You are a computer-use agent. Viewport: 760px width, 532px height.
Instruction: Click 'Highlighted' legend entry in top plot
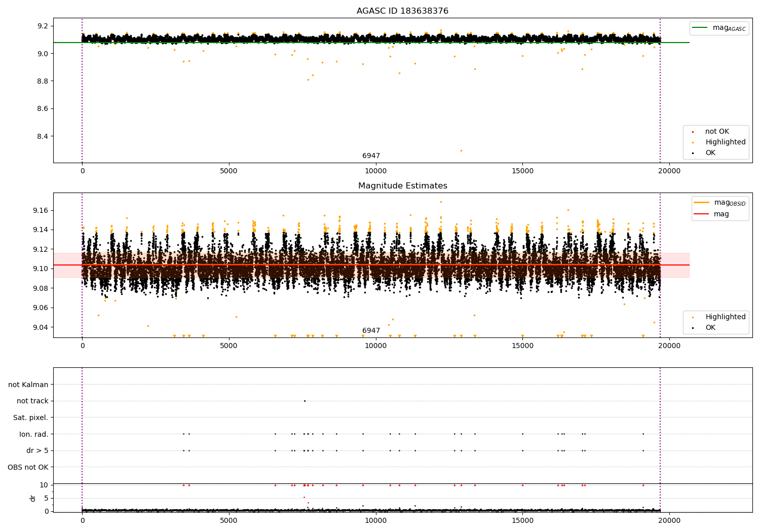[x=725, y=142]
